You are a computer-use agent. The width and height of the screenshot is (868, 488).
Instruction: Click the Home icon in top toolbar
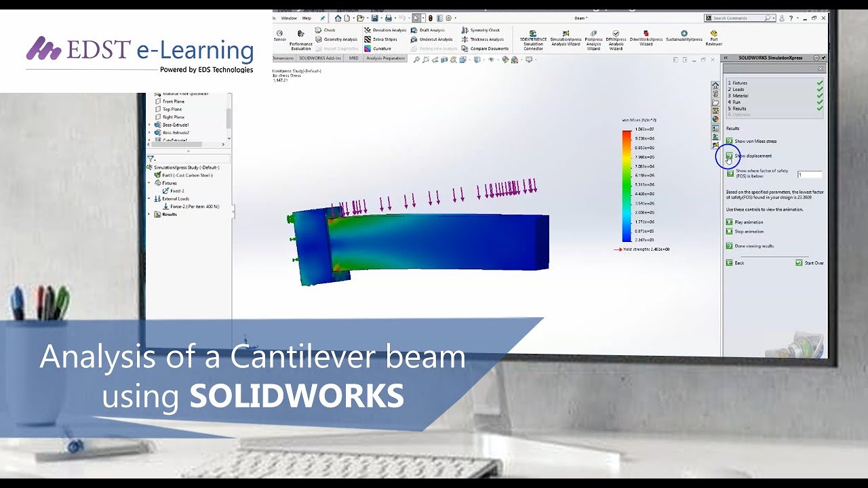point(338,18)
